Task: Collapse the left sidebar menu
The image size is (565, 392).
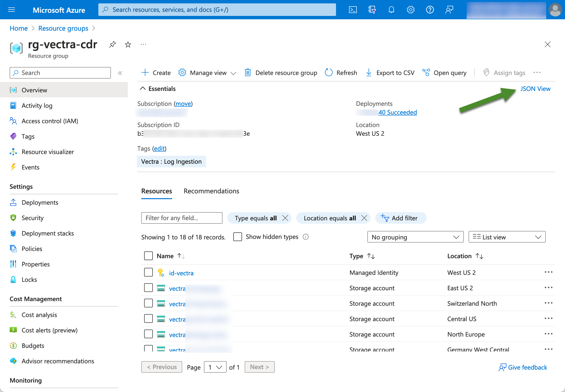Action: (x=120, y=73)
